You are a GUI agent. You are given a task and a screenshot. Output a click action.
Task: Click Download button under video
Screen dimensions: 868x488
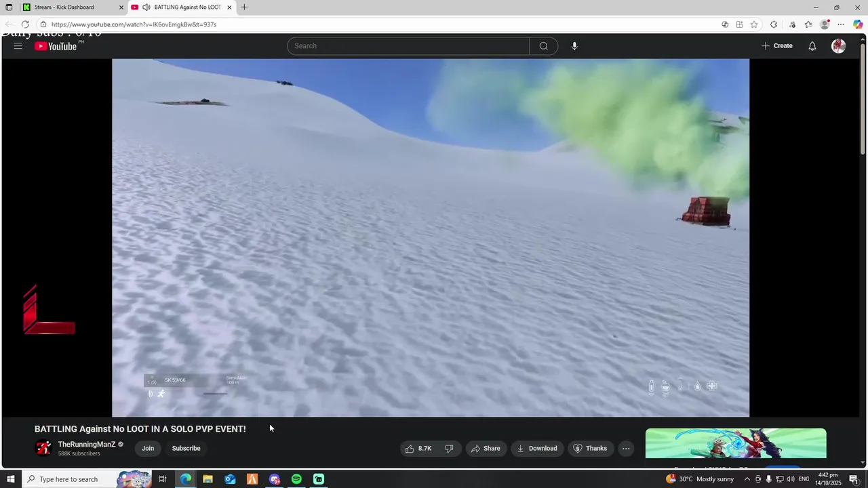click(537, 448)
